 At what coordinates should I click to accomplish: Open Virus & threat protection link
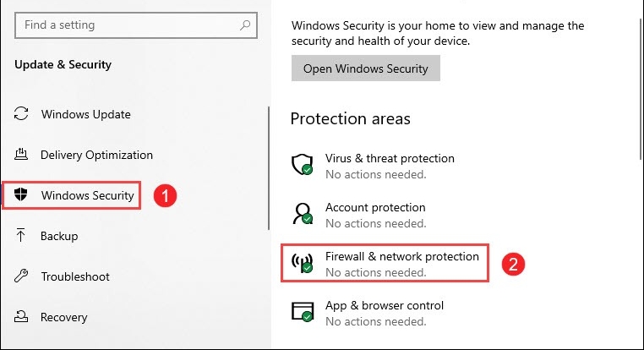pos(390,158)
